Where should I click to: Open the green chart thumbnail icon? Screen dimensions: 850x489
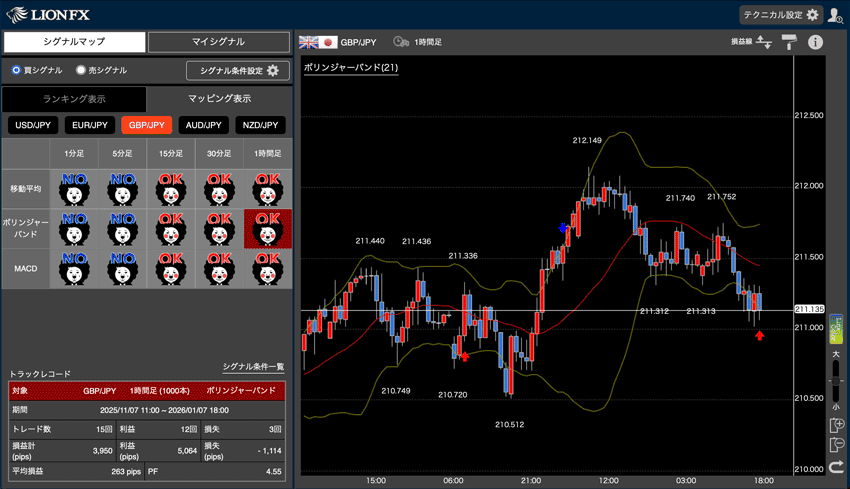[x=836, y=329]
